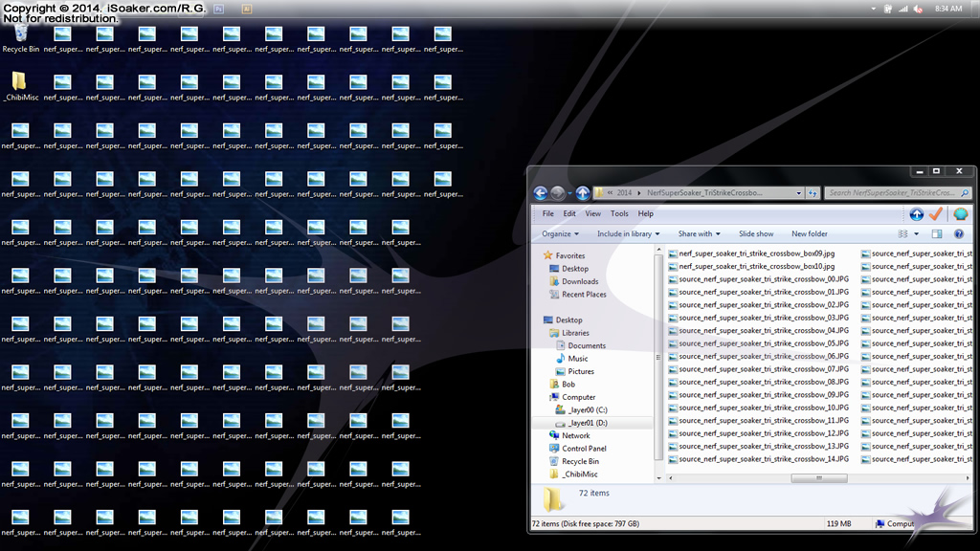Click the NerfSuperSoaker_TriStrikeCrossbo breadcrumb
Screen dimensions: 980x551
[x=704, y=193]
